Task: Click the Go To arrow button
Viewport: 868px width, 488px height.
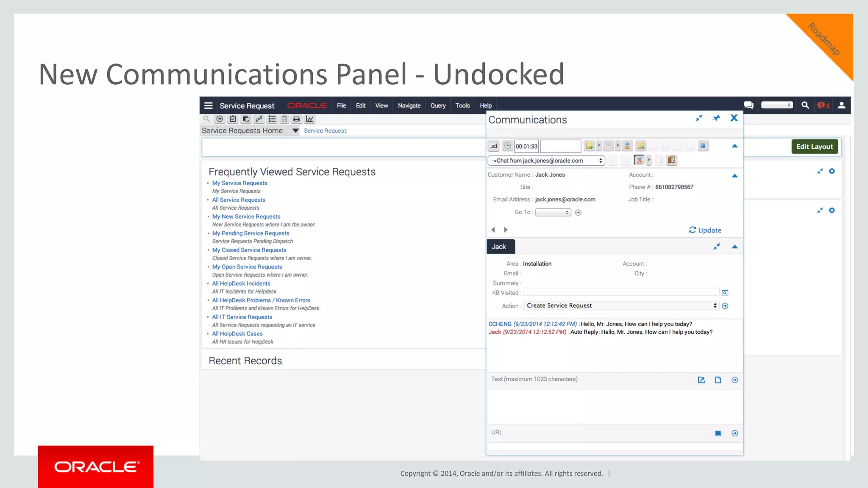Action: pyautogui.click(x=578, y=213)
